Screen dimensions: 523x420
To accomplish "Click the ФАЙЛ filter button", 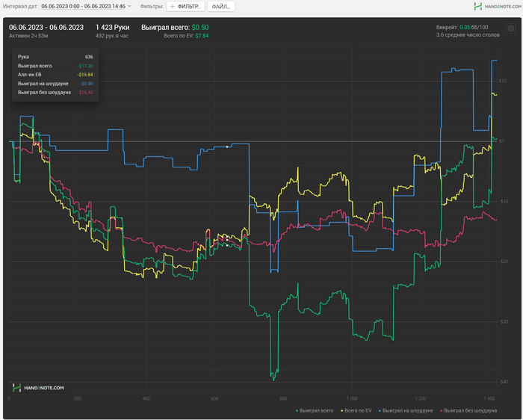I will click(220, 6).
